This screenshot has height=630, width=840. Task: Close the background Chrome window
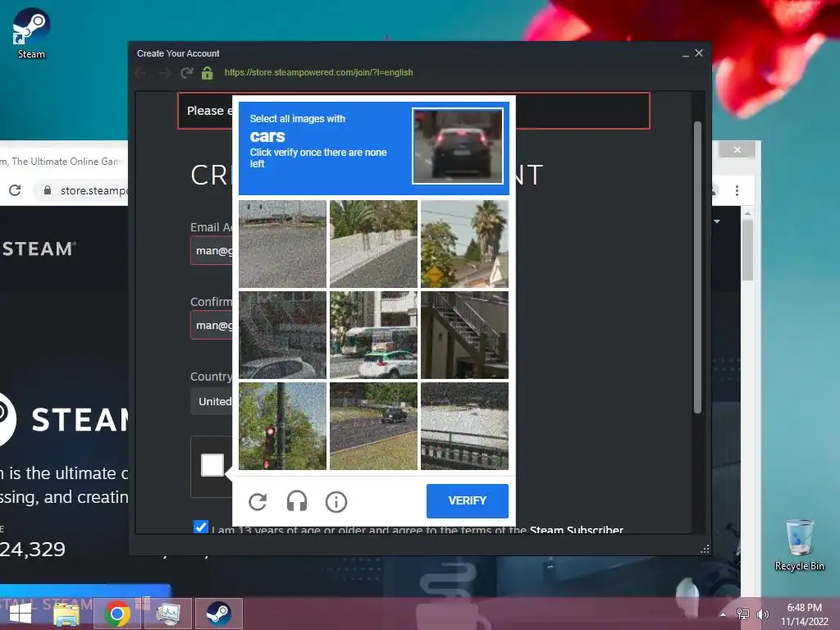737,150
